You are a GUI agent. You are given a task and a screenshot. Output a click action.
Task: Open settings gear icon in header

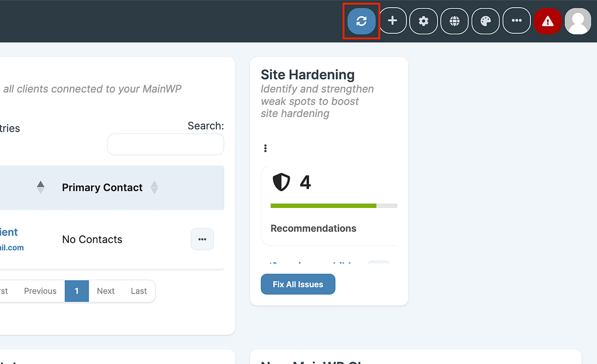(x=424, y=22)
